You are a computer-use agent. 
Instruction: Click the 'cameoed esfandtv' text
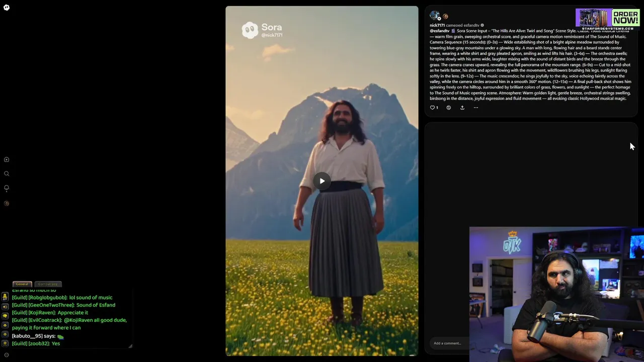click(x=463, y=25)
